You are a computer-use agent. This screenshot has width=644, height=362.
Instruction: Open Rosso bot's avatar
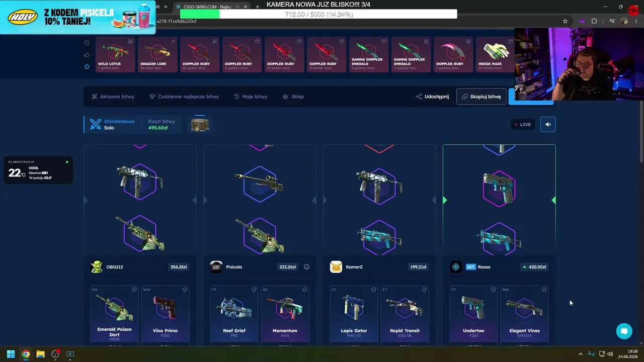456,267
